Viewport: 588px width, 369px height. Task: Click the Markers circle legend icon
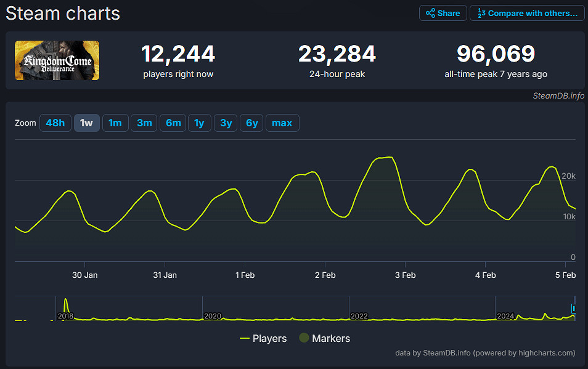304,338
